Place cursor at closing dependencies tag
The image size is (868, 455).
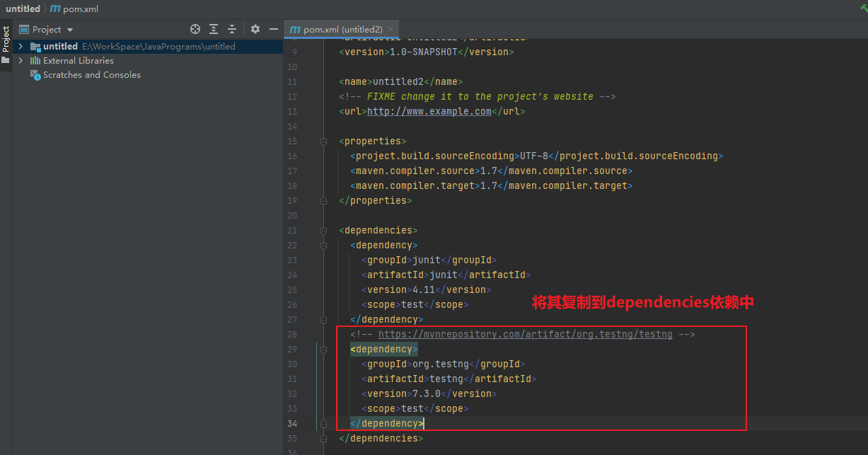point(381,439)
